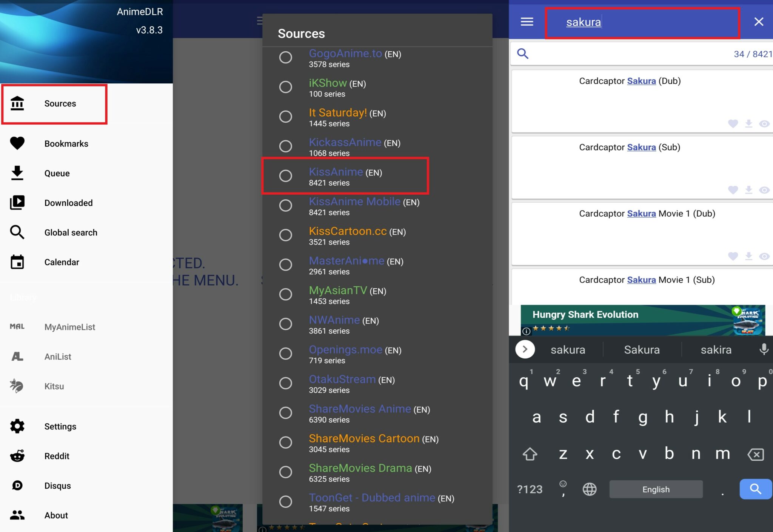Open Global search in side menu
The width and height of the screenshot is (773, 532).
coord(86,232)
